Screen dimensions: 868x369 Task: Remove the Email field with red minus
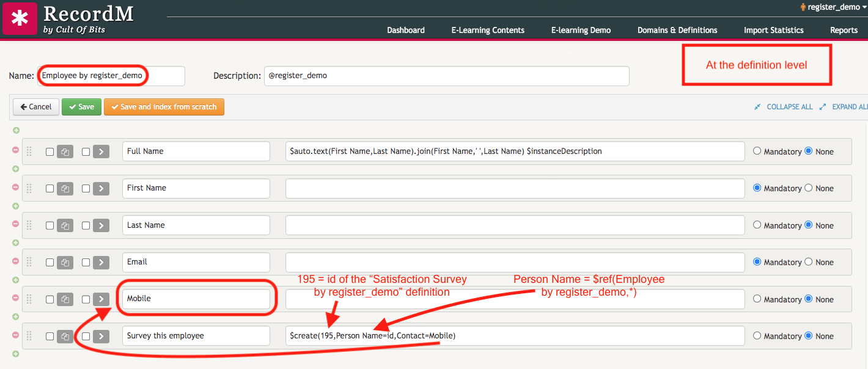(16, 261)
